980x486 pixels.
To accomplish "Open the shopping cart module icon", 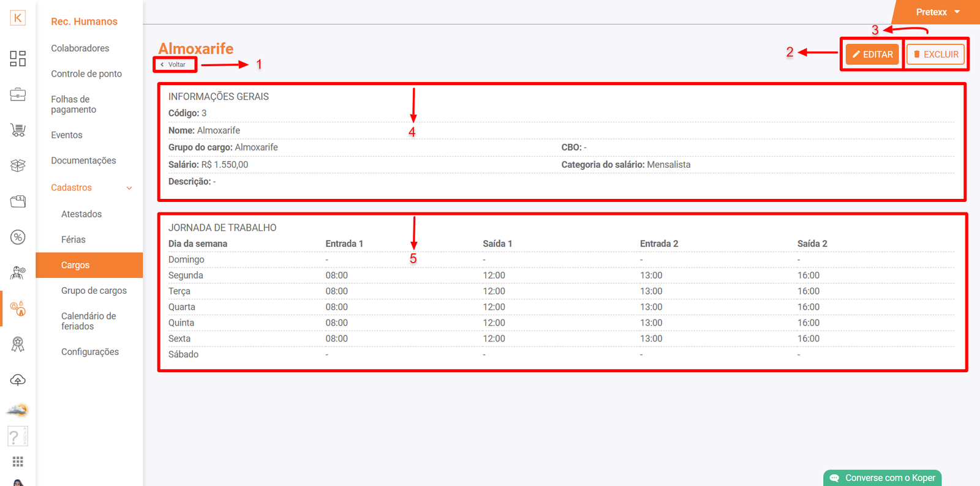I will [18, 130].
